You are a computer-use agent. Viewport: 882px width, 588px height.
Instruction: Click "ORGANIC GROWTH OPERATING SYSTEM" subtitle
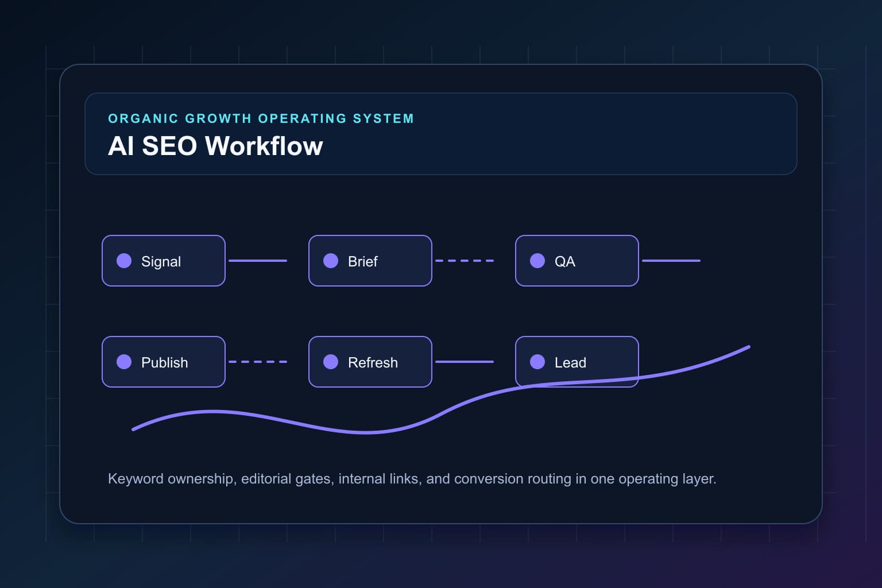coord(261,118)
